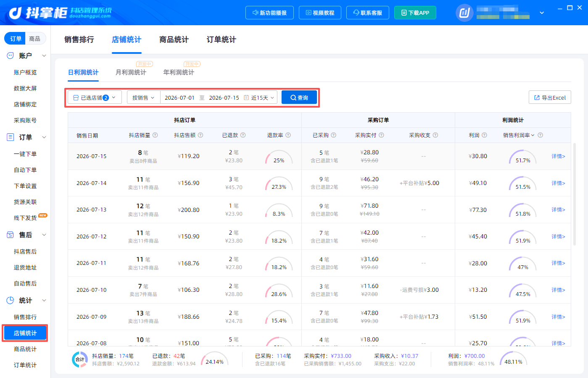Screen dimensions: 588x378
Task: Click help icon next to 抖店销量 header
Action: point(155,135)
